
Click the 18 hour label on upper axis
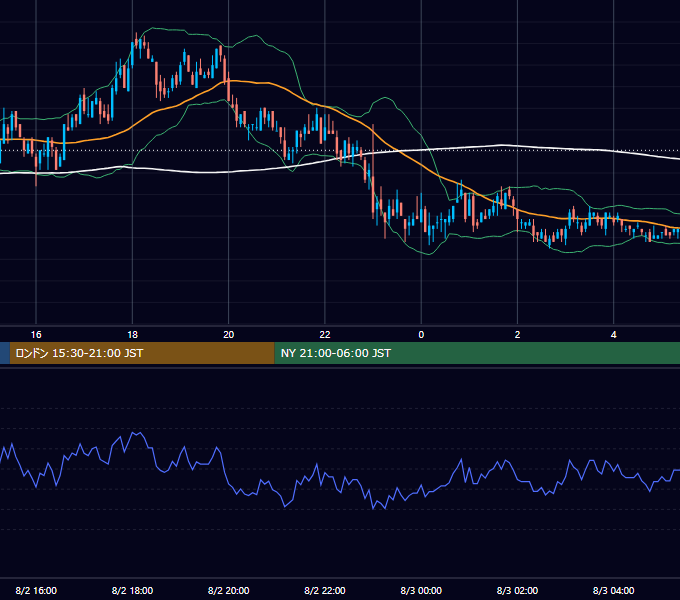click(x=132, y=335)
